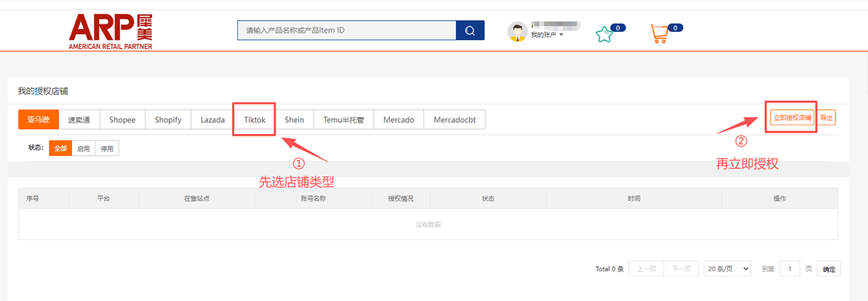Viewport: 868px width, 301px height.
Task: Open the favorites star icon
Action: tap(603, 36)
